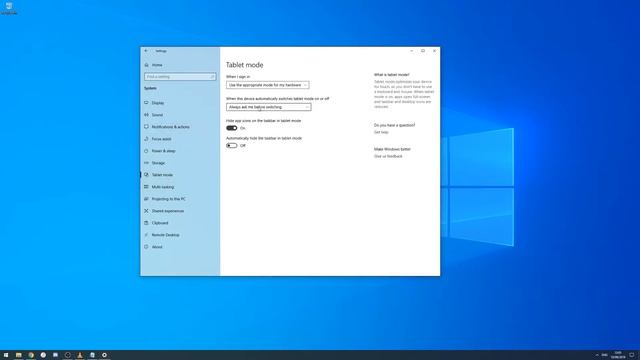Select the Recycle Bin desktop icon
This screenshot has width=640, height=360.
(9, 8)
